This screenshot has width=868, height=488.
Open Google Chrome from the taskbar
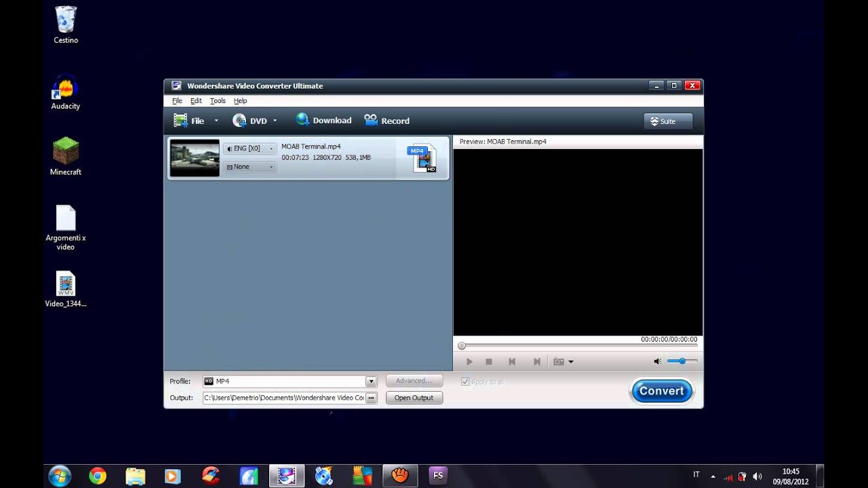click(98, 476)
